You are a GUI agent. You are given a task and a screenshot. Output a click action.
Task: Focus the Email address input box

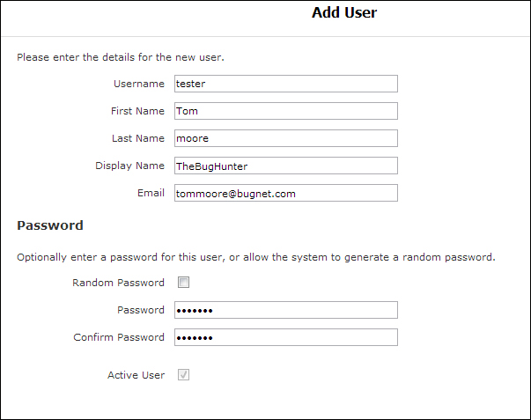coord(285,193)
